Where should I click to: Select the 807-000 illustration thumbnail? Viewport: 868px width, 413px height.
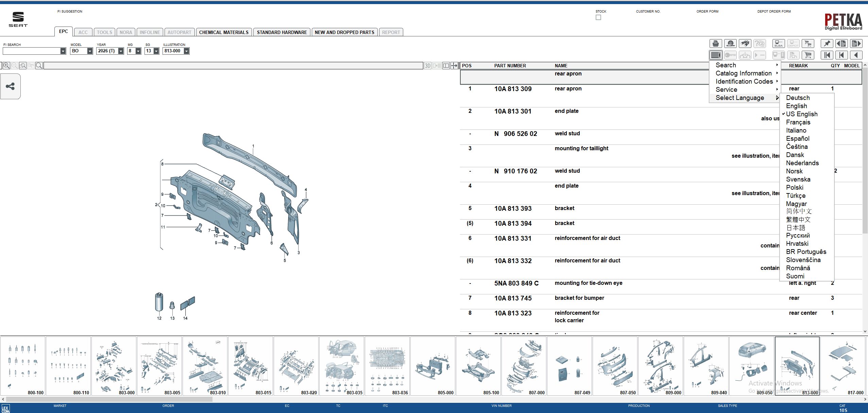[x=524, y=366]
